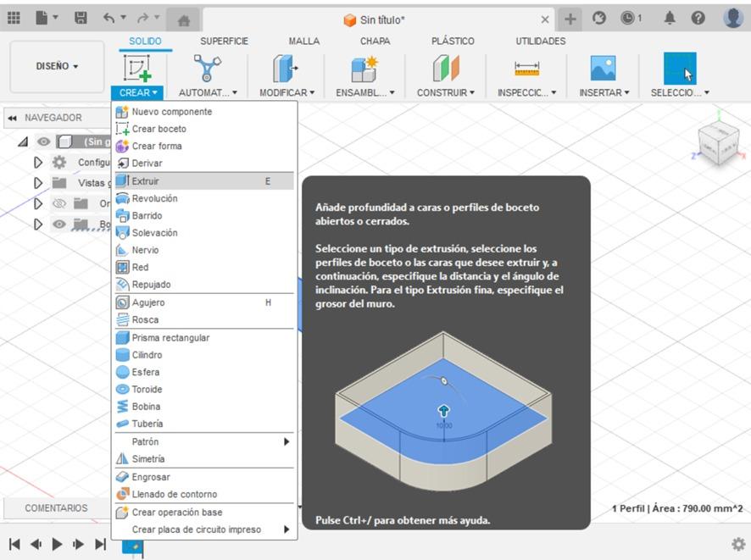Choose Solevación from the menu

204,233
